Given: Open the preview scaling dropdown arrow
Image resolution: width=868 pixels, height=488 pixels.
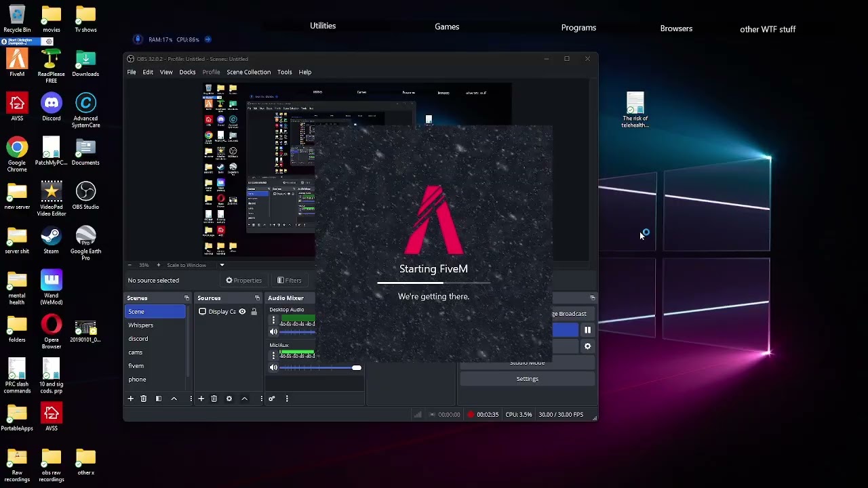Looking at the screenshot, I should pos(222,265).
